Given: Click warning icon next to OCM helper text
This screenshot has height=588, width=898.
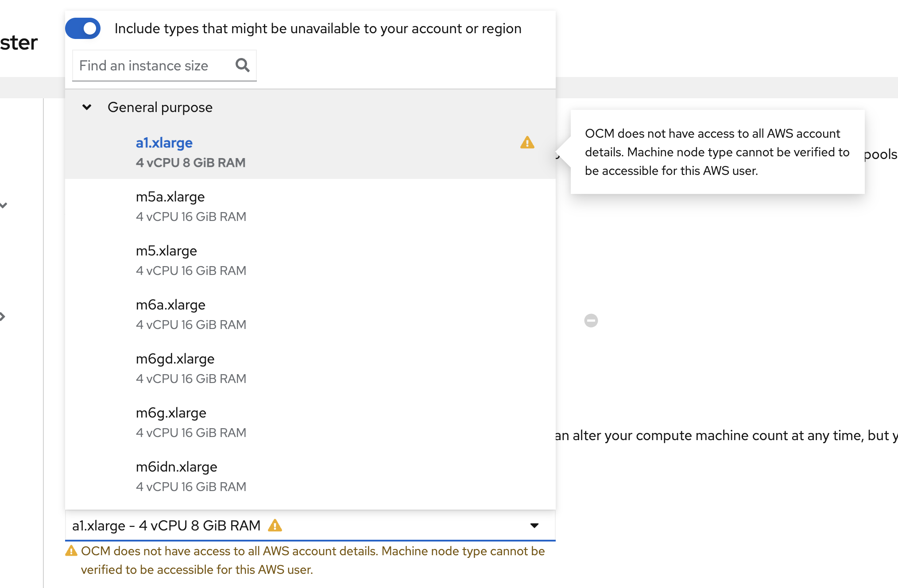Looking at the screenshot, I should pos(71,551).
